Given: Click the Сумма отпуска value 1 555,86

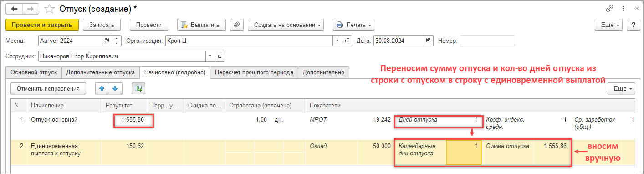Looking at the screenshot, I should 556,146.
